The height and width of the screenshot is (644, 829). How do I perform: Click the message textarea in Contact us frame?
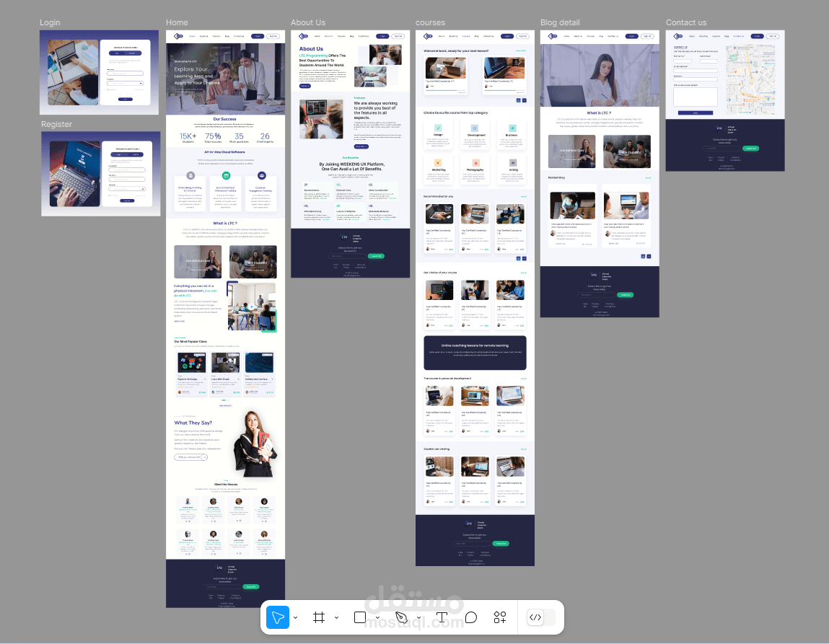coord(696,97)
